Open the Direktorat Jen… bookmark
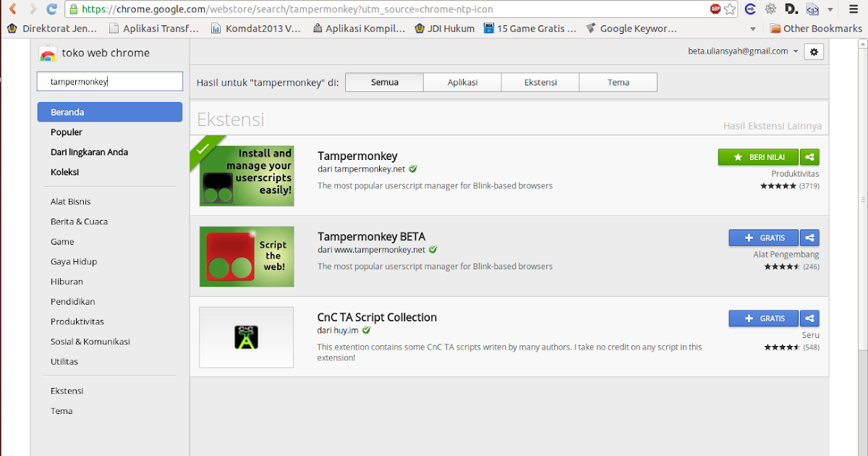868x456 pixels. click(51, 29)
